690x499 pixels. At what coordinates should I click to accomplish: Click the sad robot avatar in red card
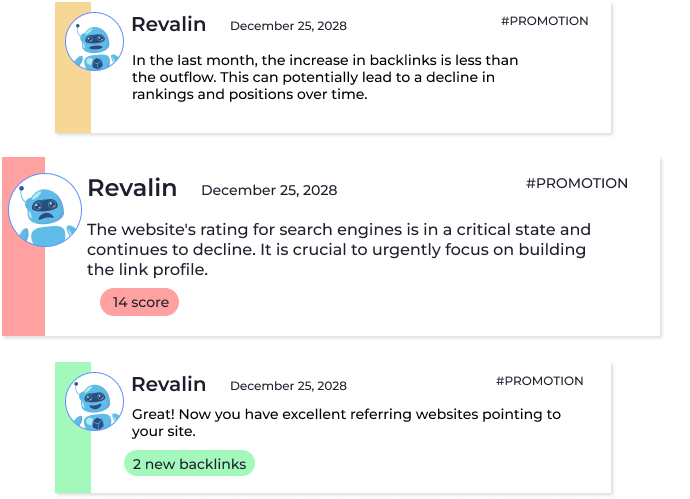45,210
